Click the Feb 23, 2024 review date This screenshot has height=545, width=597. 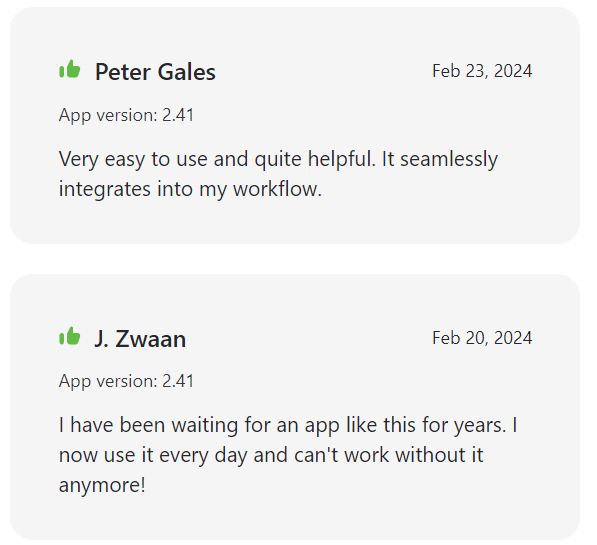[482, 71]
